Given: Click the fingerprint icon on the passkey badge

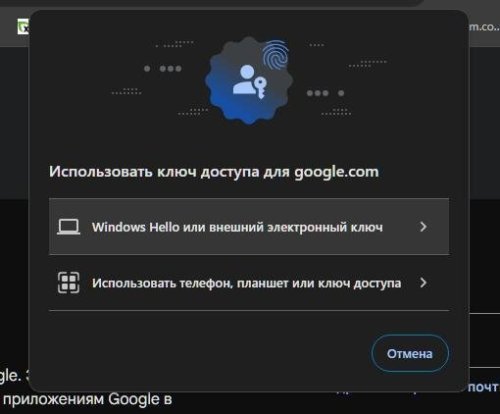Looking at the screenshot, I should coord(275,54).
